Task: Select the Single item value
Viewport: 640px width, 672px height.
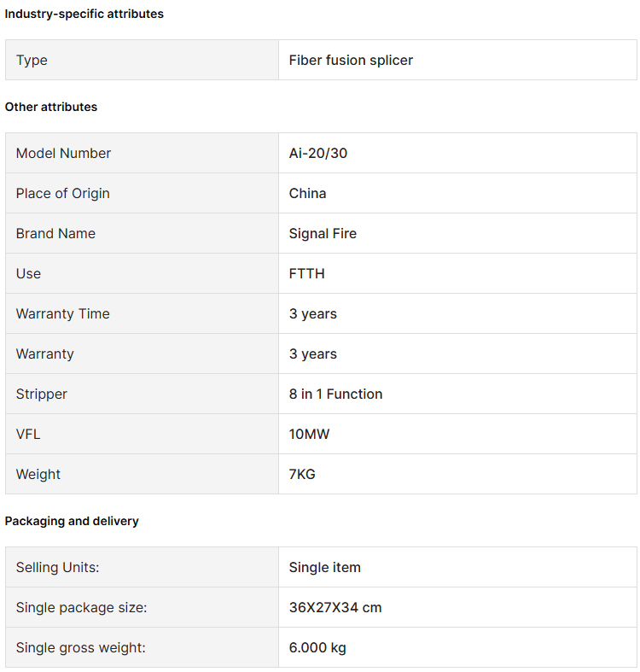Action: coord(325,567)
